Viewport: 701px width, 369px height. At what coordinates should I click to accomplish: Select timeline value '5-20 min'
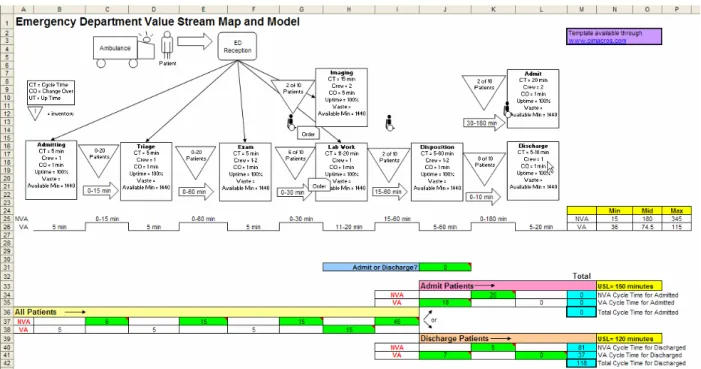pyautogui.click(x=541, y=227)
